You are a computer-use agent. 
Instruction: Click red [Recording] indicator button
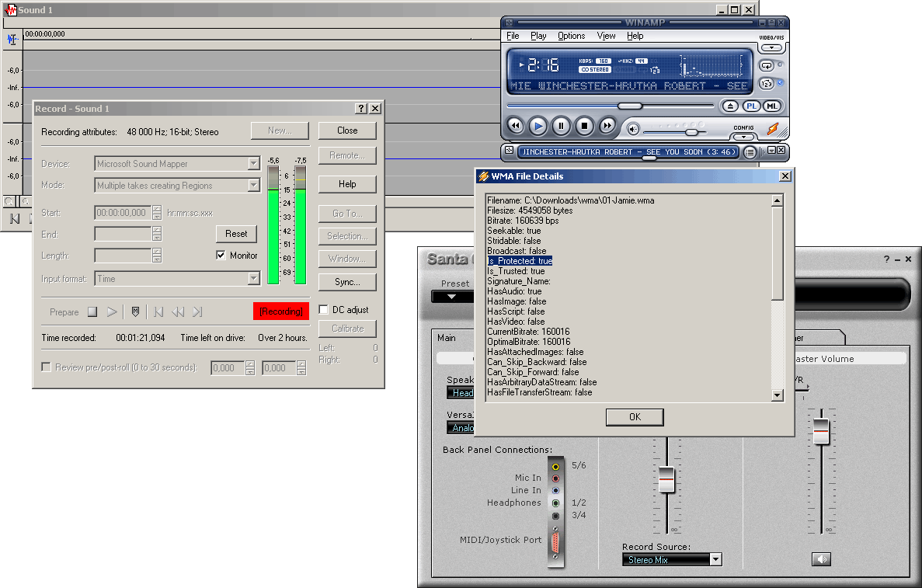(x=281, y=311)
